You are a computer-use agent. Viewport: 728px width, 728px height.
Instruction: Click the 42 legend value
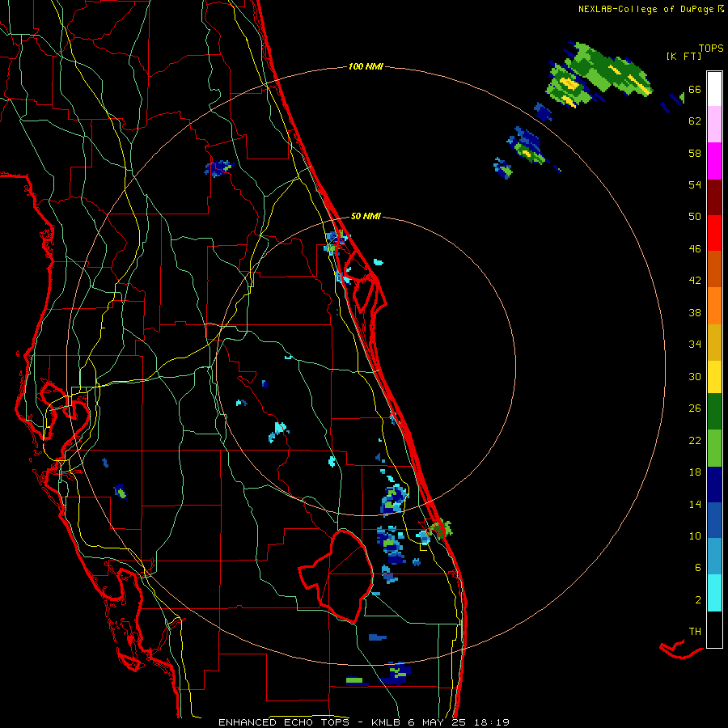pyautogui.click(x=695, y=281)
